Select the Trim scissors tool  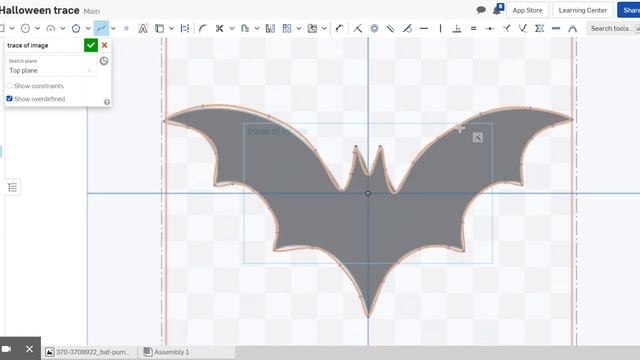point(220,28)
